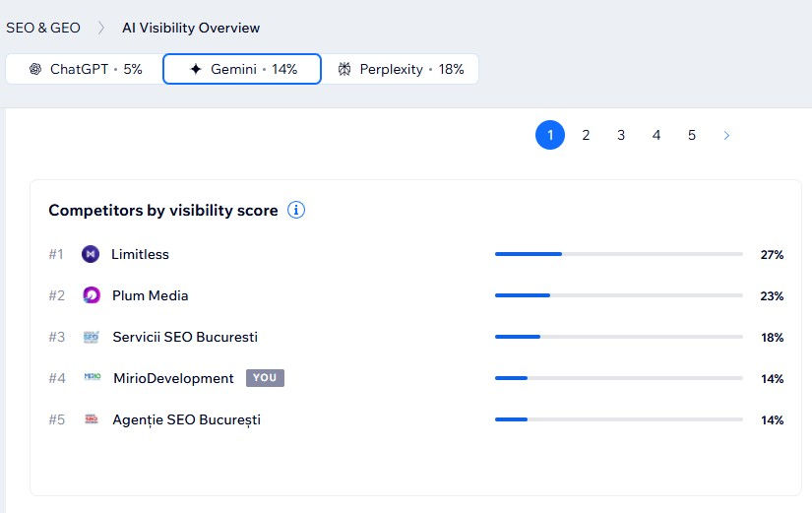The width and height of the screenshot is (812, 513).
Task: Click the #1 rank label
Action: 56,254
